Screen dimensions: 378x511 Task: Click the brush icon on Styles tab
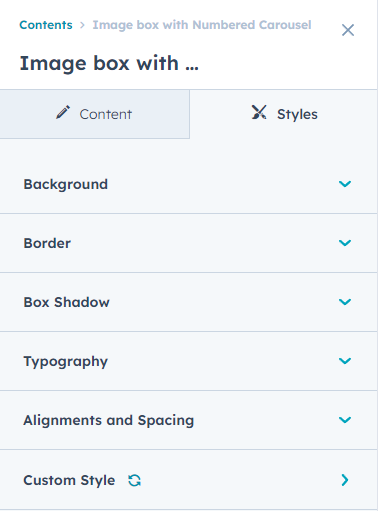point(259,112)
